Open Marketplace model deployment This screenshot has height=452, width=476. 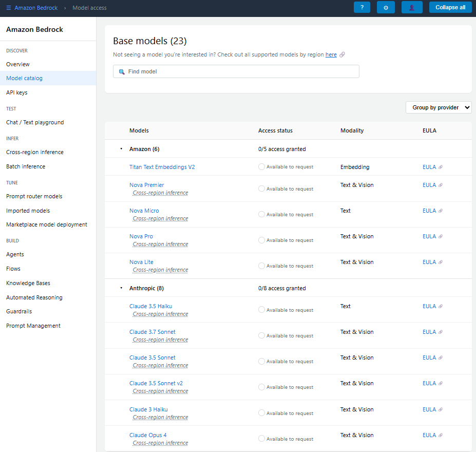[48, 224]
